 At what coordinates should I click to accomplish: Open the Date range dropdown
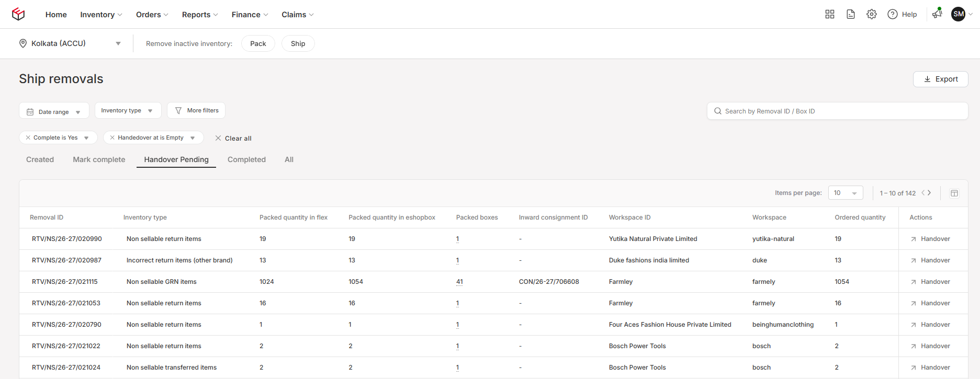coord(54,111)
